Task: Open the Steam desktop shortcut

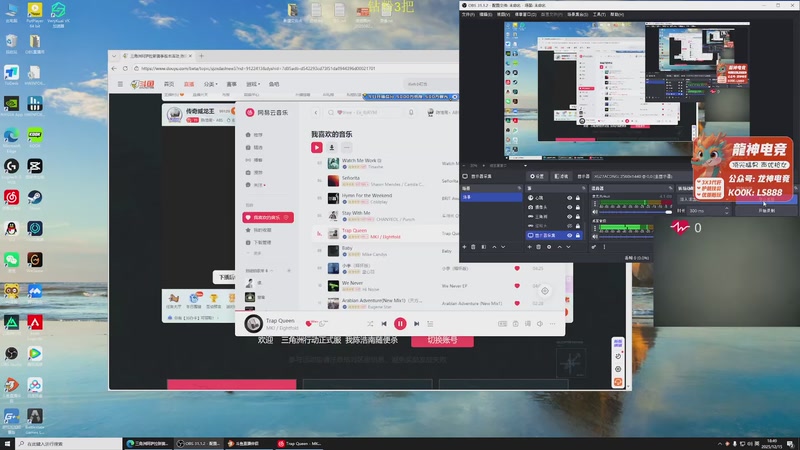Action: point(35,198)
